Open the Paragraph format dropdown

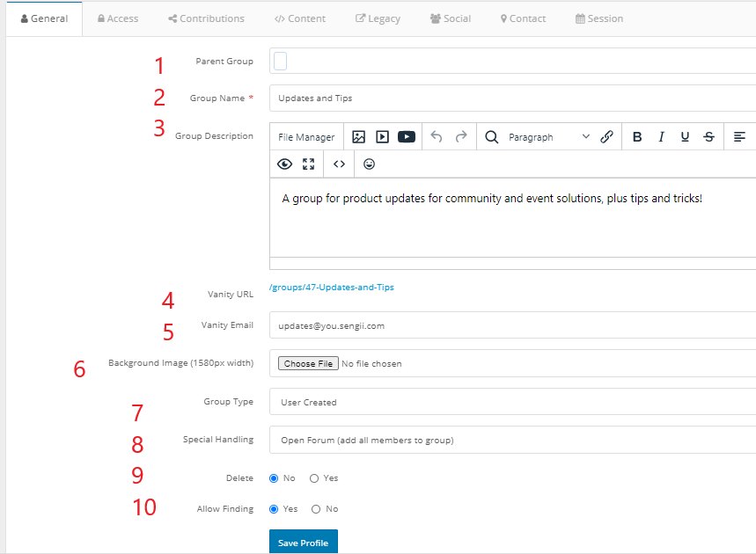tap(548, 137)
